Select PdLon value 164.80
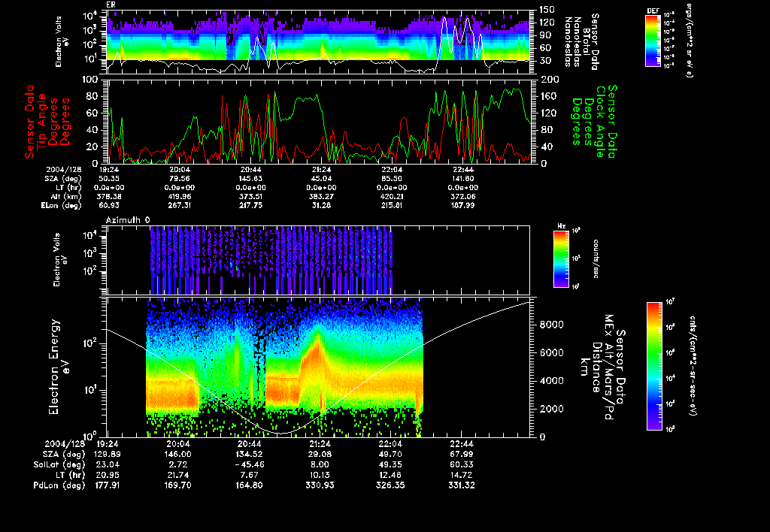Viewport: 770px width, 532px height. (x=250, y=485)
